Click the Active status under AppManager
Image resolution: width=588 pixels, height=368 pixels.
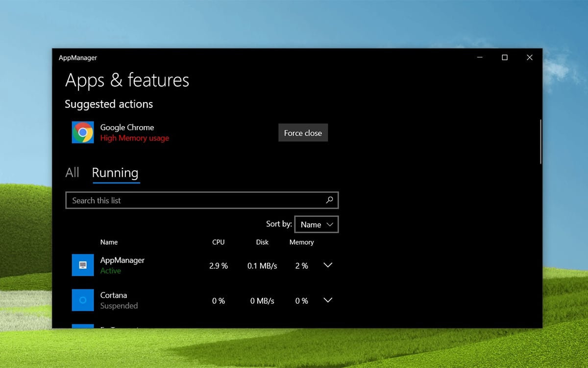point(111,271)
